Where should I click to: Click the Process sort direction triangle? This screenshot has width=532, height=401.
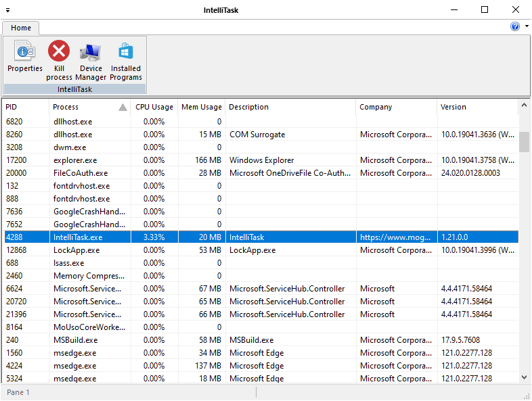tap(123, 108)
